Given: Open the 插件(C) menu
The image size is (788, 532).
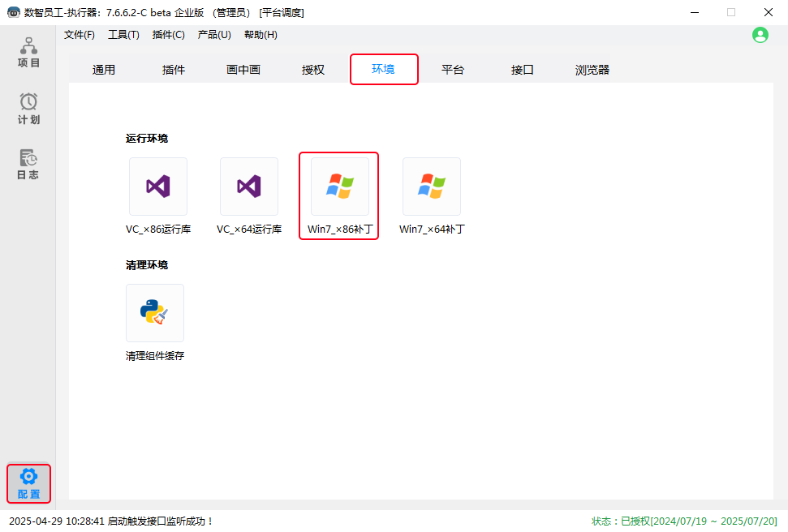Looking at the screenshot, I should [x=169, y=35].
